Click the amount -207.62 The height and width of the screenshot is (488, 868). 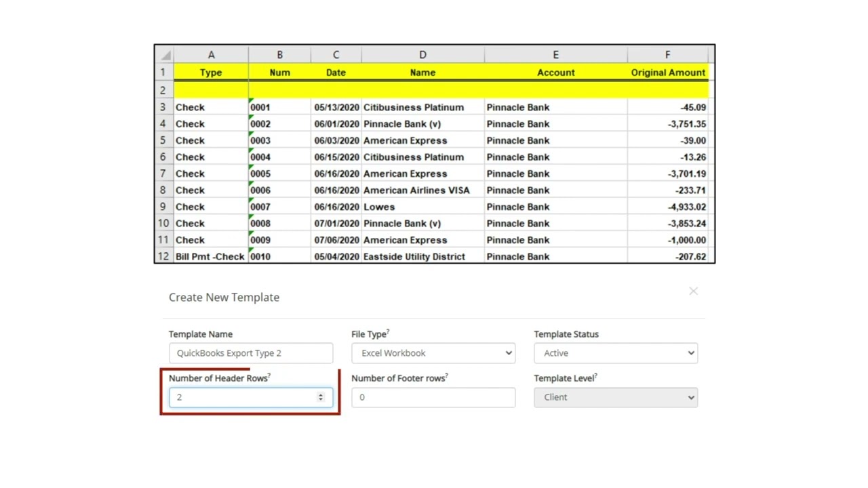coord(667,256)
